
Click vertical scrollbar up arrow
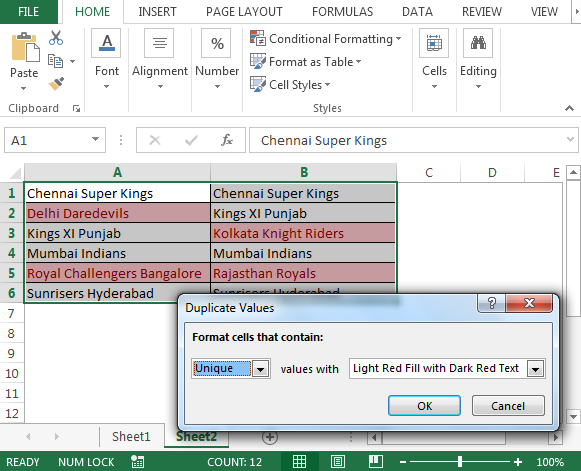(573, 172)
